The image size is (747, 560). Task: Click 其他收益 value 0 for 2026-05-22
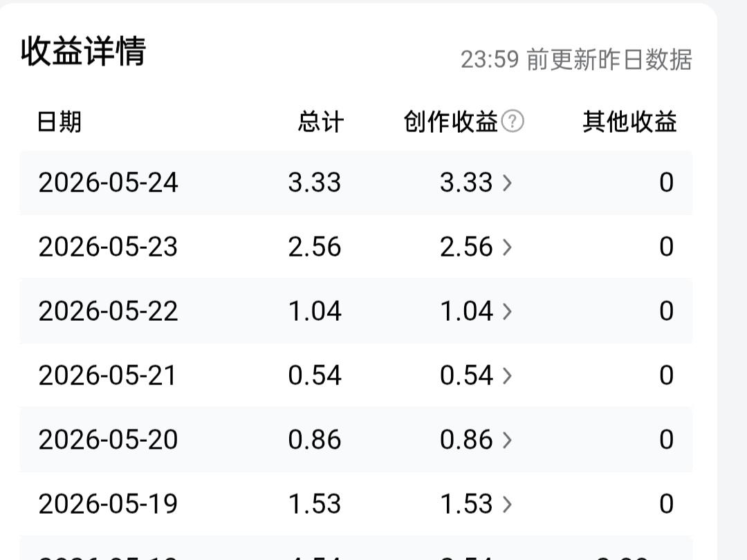[x=667, y=311]
